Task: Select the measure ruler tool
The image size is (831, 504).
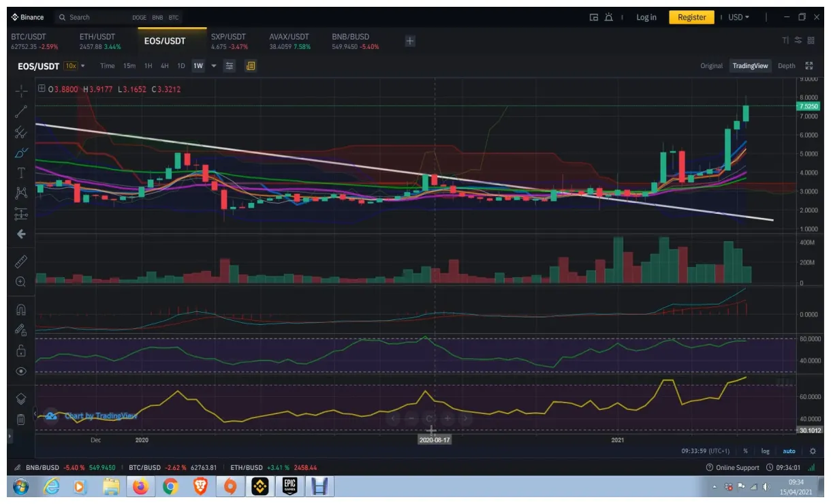Action: tap(22, 261)
